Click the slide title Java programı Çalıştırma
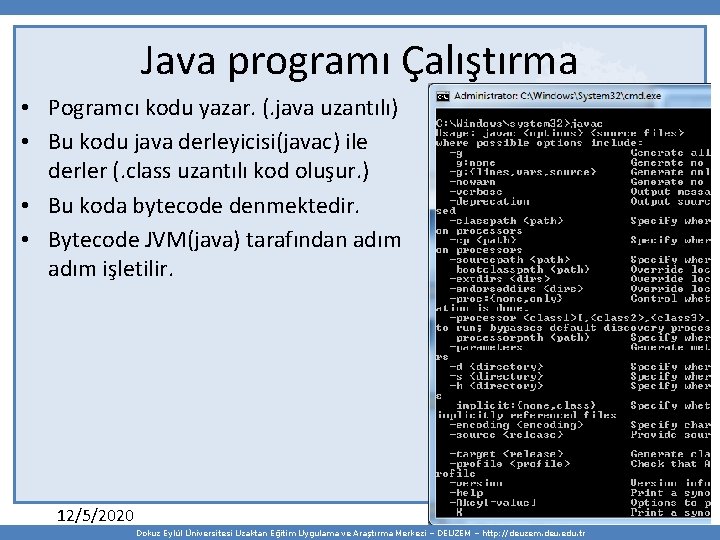 pos(359,60)
